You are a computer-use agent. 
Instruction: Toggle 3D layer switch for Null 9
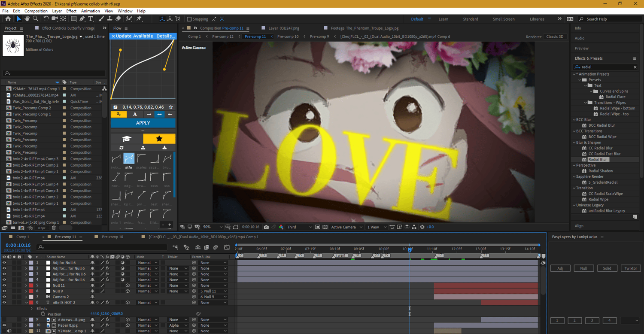click(128, 291)
